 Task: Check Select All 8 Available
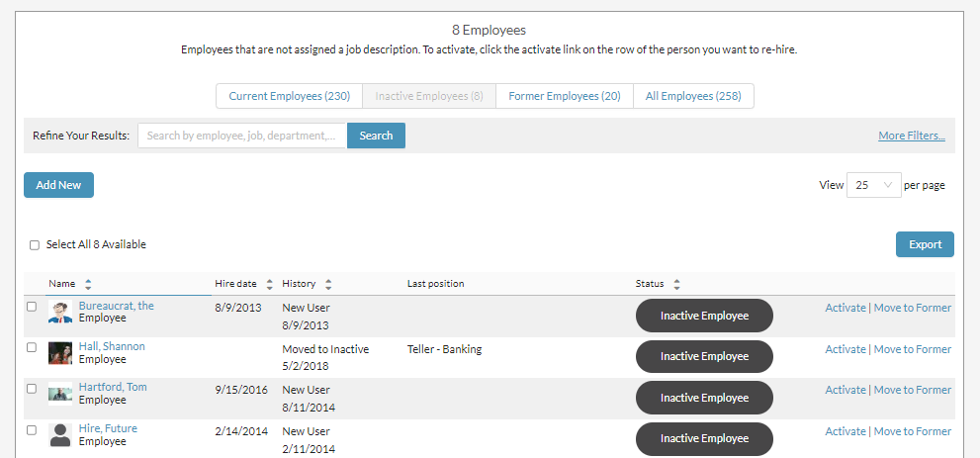click(35, 245)
